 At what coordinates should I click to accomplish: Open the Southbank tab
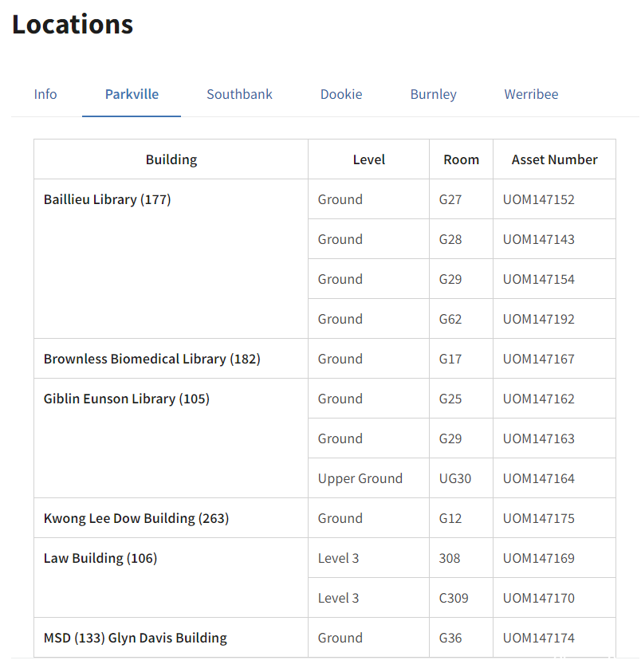click(239, 94)
